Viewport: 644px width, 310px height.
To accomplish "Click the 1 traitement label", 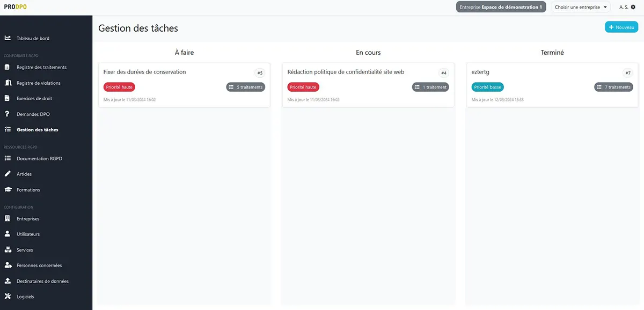I will [435, 87].
